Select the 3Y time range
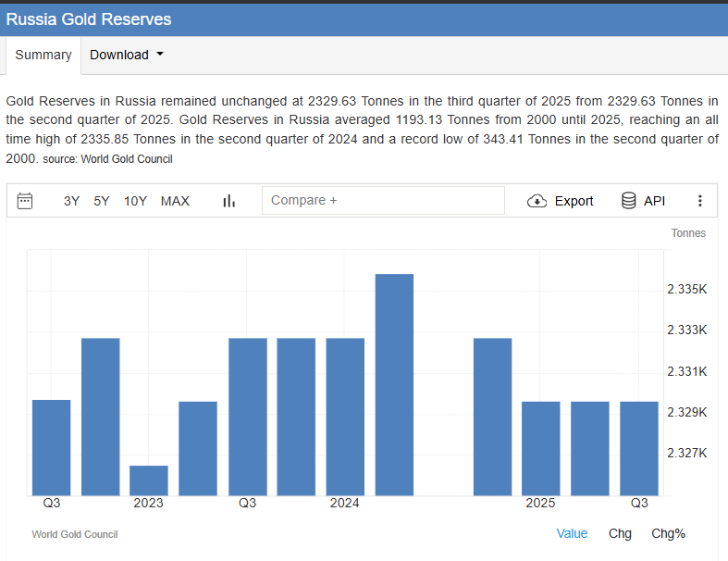This screenshot has width=728, height=561. click(x=71, y=201)
